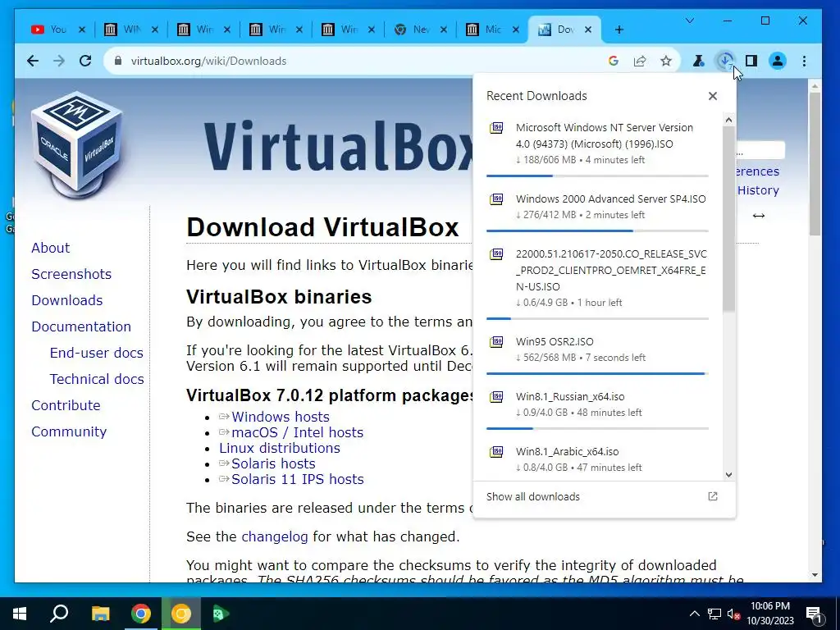Click the Google icon in address bar
840x630 pixels.
pyautogui.click(x=614, y=61)
